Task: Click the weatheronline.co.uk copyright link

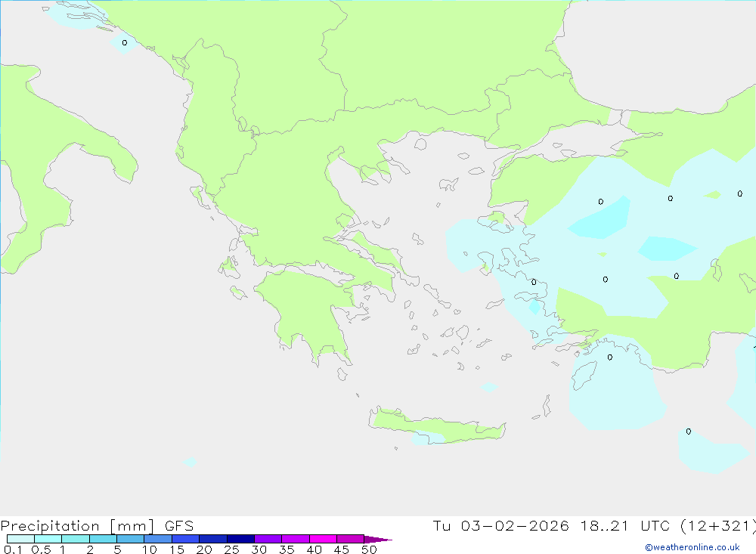Action: 692,547
